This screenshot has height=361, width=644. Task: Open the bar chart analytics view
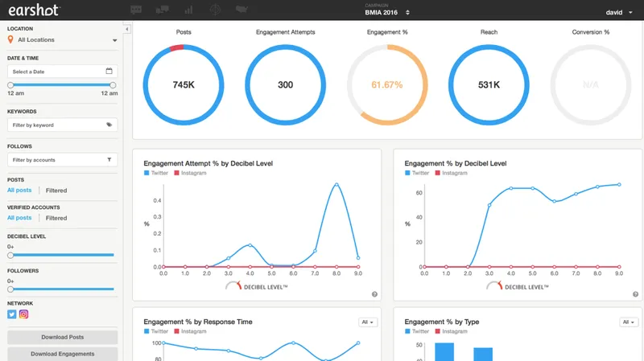[188, 10]
